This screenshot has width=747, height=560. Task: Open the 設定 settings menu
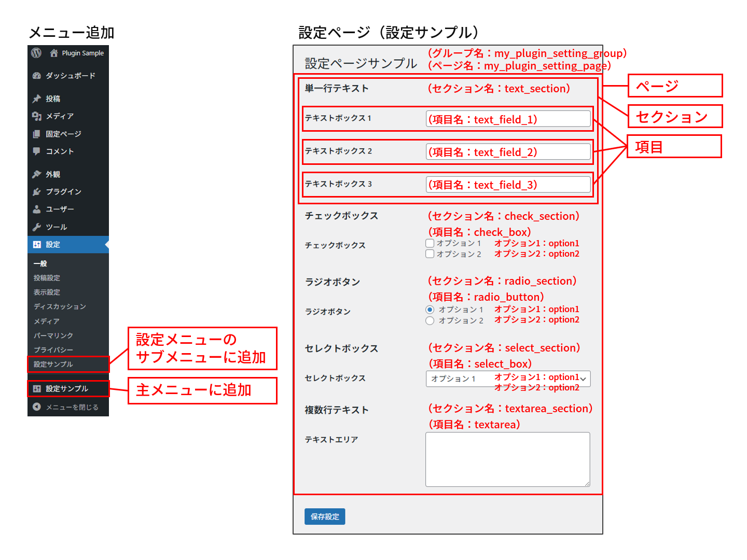[53, 245]
